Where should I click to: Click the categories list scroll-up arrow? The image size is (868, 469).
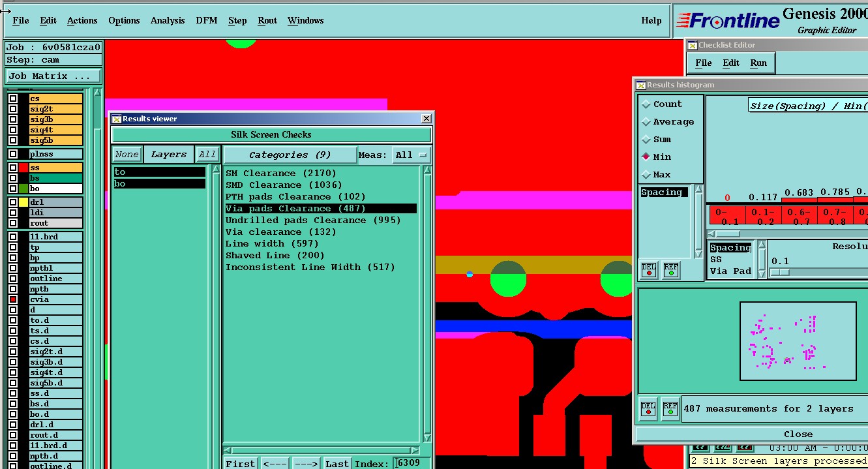tap(427, 170)
